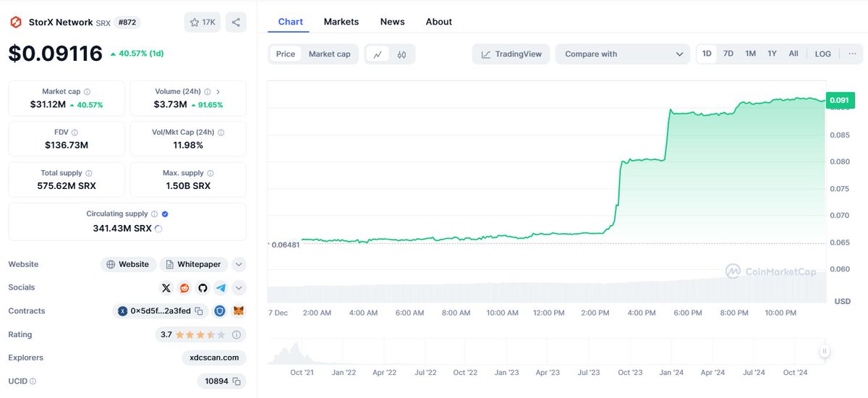Set chart range to 1M

(751, 54)
